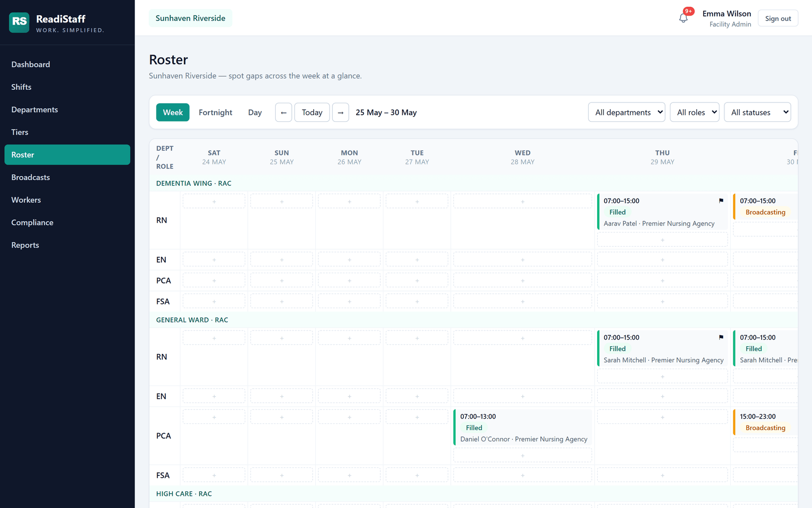Open Departments in the sidebar

coord(67,110)
